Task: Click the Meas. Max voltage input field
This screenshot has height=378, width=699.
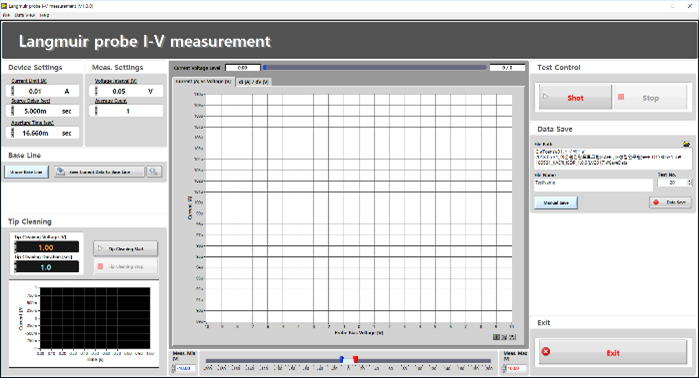Action: coord(516,369)
